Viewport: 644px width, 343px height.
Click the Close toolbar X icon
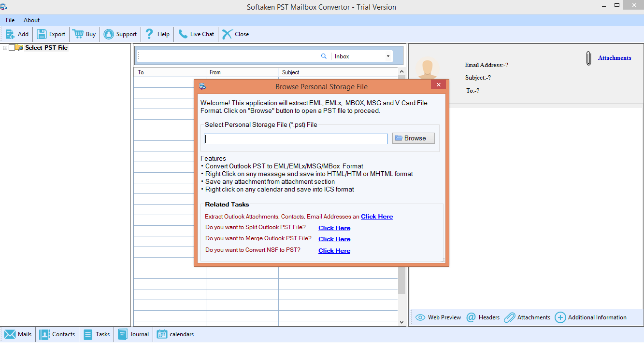[227, 34]
